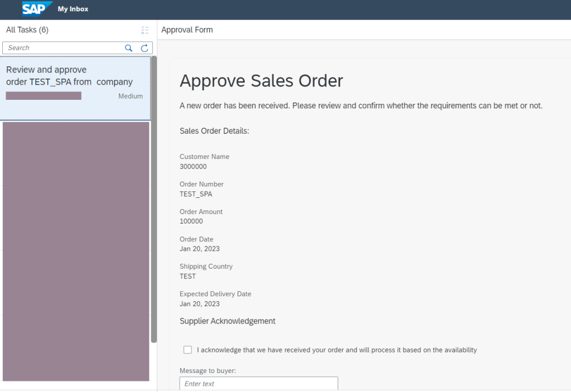Click the Order Number value TEST_SPA
This screenshot has height=392, width=571.
tap(196, 194)
